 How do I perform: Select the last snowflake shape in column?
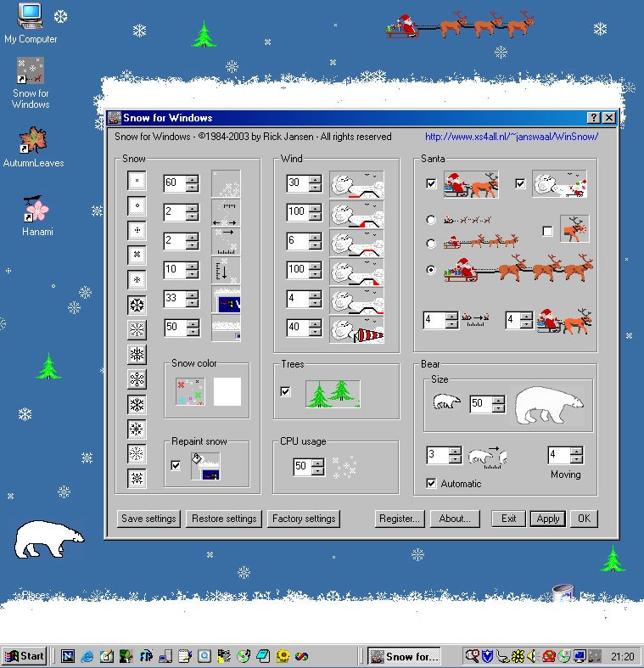click(137, 479)
